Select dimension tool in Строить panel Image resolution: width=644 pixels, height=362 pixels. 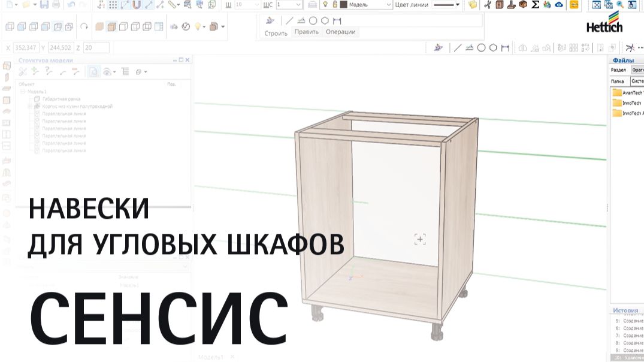(337, 20)
